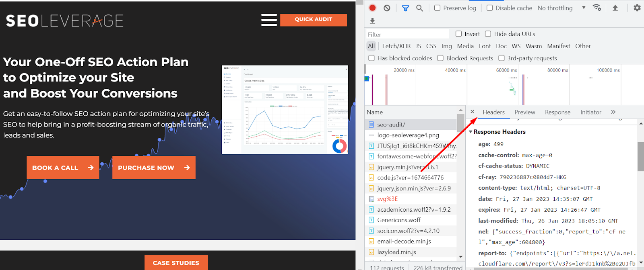Select Genericons.woff request
Screen dimensions: 644x270
click(411, 220)
